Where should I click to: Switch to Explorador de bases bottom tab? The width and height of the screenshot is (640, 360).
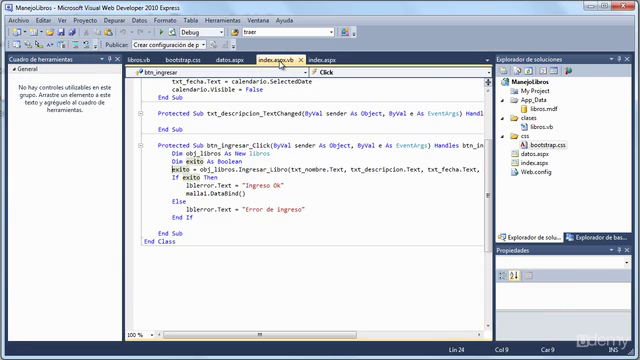pos(597,237)
